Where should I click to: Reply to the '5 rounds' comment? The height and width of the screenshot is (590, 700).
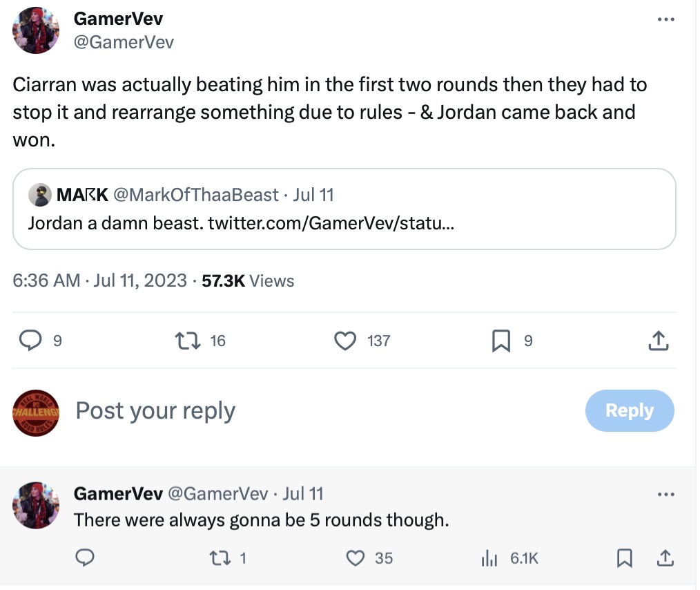[85, 558]
